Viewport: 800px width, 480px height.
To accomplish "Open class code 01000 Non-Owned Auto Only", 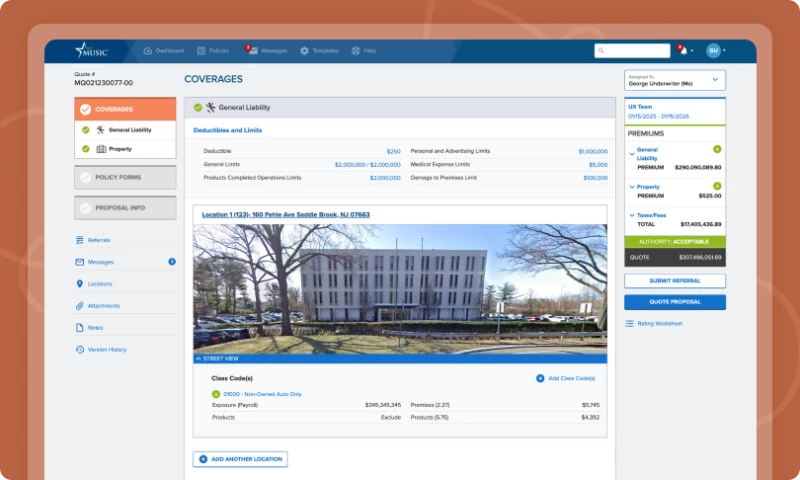I will pos(262,394).
